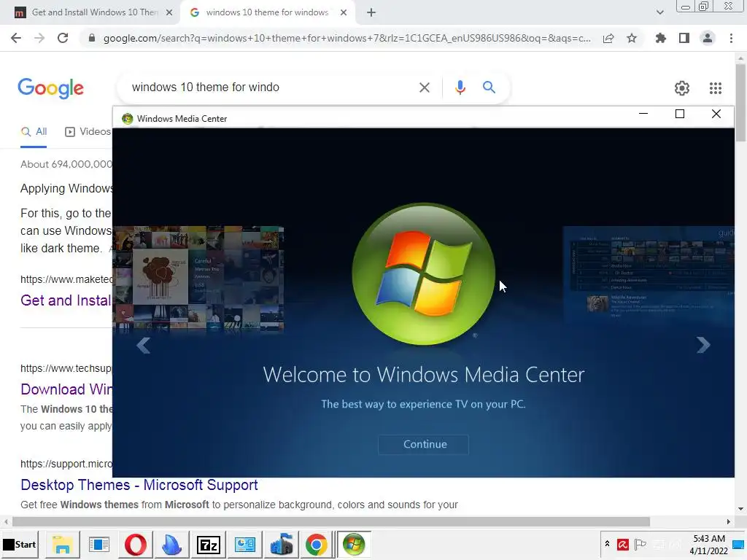The image size is (747, 560).
Task: Open File Explorer from the taskbar
Action: coord(62,544)
